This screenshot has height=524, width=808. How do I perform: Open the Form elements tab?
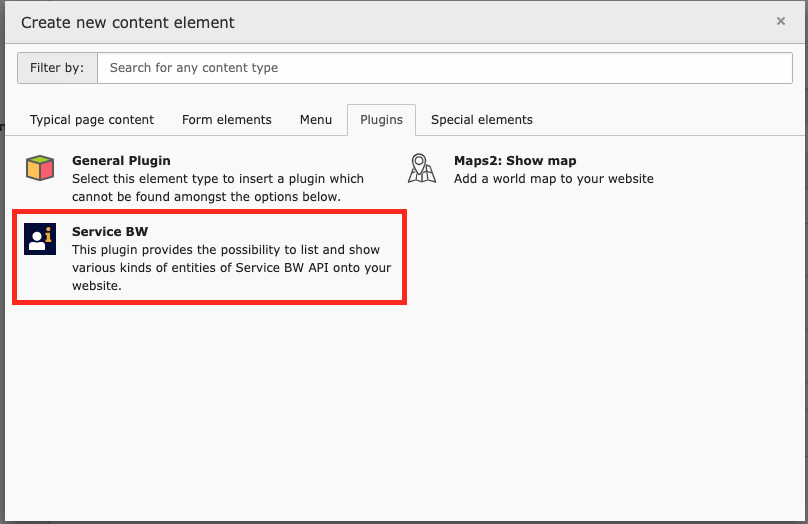coord(227,120)
